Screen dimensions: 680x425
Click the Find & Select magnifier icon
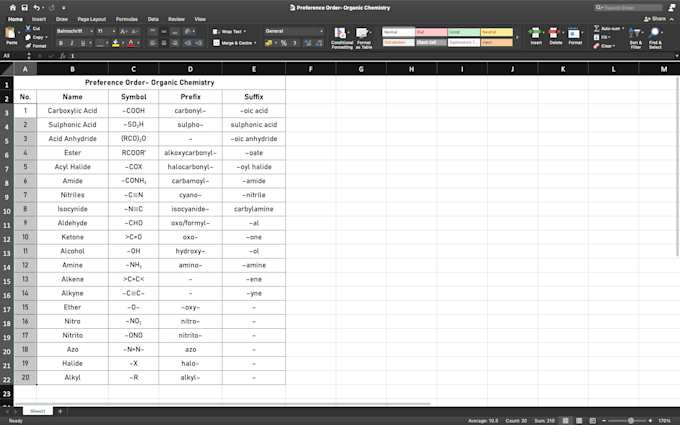click(x=655, y=33)
